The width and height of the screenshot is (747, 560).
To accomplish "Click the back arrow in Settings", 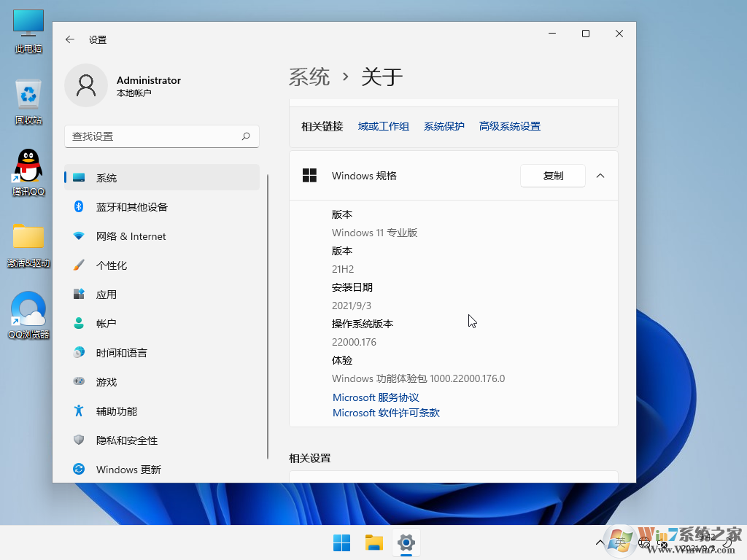I will pyautogui.click(x=70, y=39).
